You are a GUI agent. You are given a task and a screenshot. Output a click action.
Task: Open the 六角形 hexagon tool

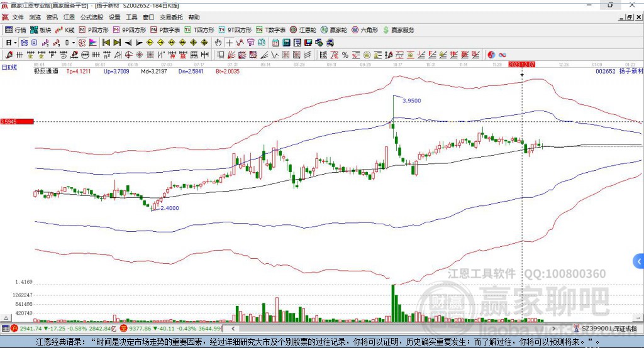click(x=365, y=30)
